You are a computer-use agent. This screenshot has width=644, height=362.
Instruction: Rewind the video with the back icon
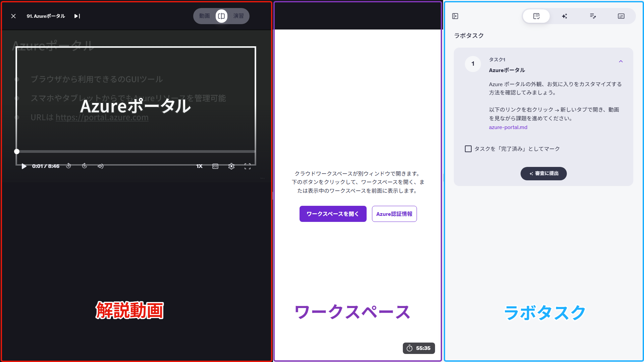pyautogui.click(x=68, y=166)
